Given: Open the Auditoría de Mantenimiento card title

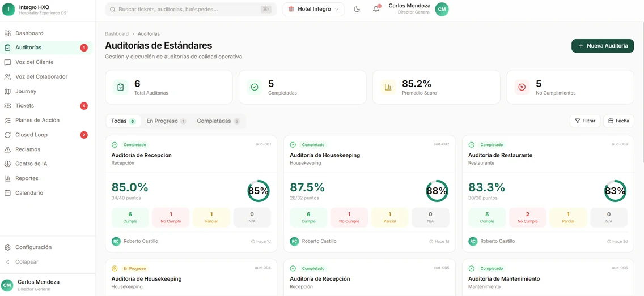Looking at the screenshot, I should point(504,279).
